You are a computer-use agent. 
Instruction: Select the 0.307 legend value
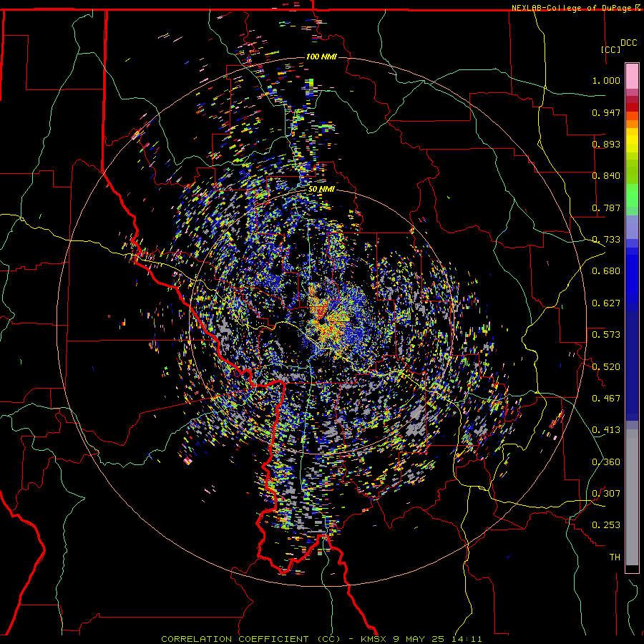(x=606, y=494)
